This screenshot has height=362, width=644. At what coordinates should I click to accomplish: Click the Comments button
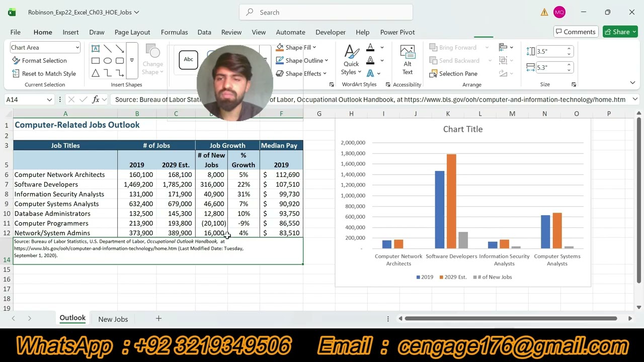pyautogui.click(x=575, y=32)
